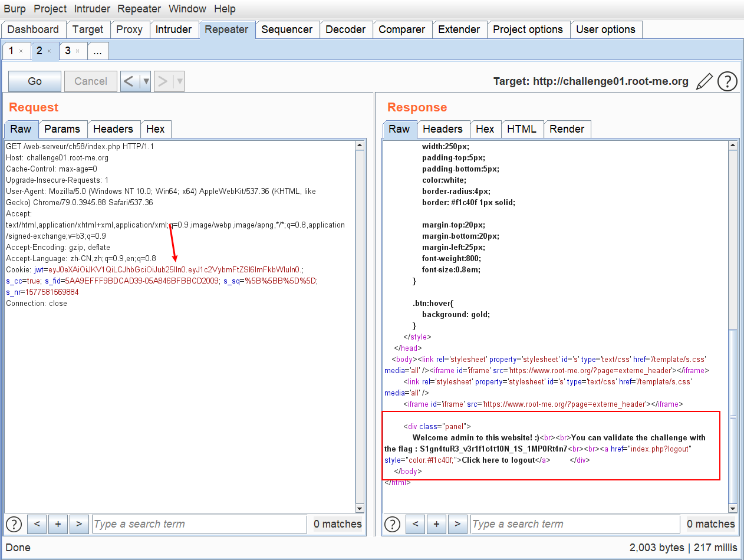
Task: Switch to the Target tab
Action: (88, 29)
